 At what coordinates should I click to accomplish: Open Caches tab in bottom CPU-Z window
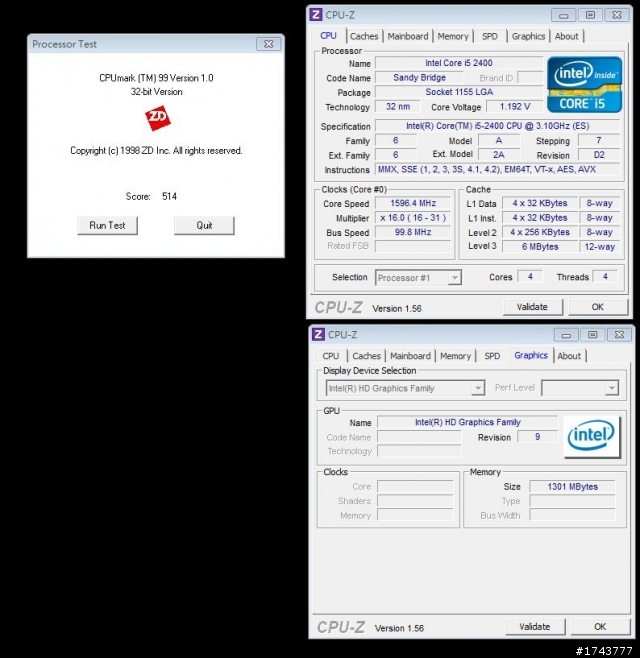[x=366, y=356]
